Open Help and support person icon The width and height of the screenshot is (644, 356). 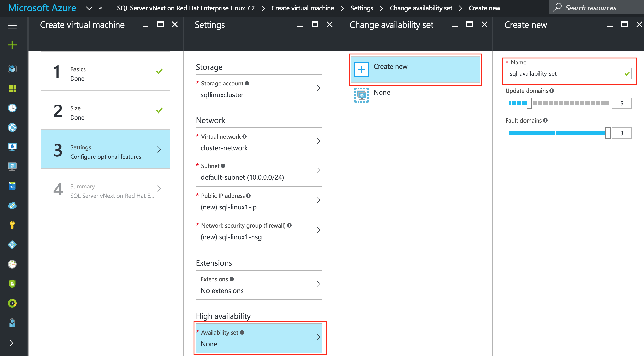[12, 323]
